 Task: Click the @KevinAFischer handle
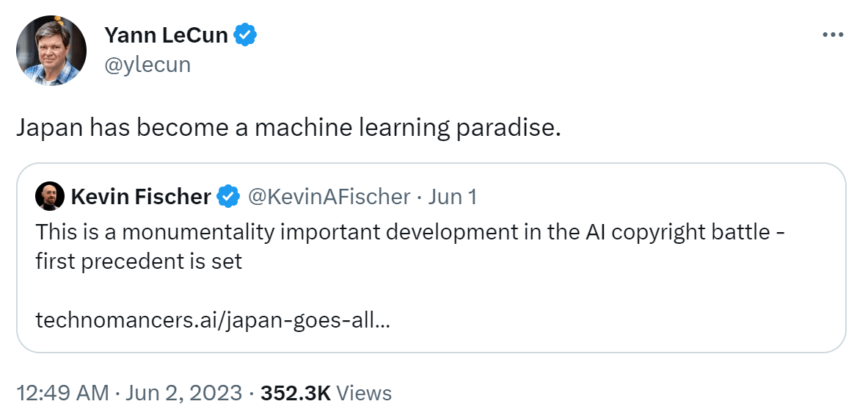coord(329,197)
